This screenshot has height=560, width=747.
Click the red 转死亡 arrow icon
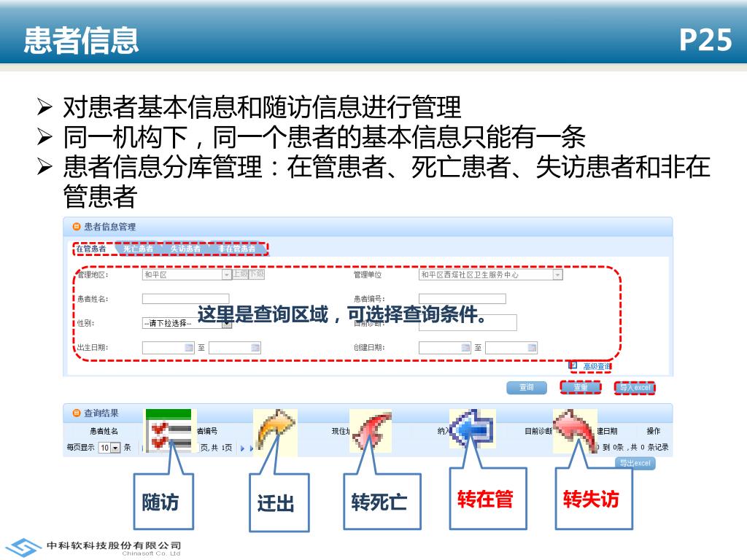point(371,432)
